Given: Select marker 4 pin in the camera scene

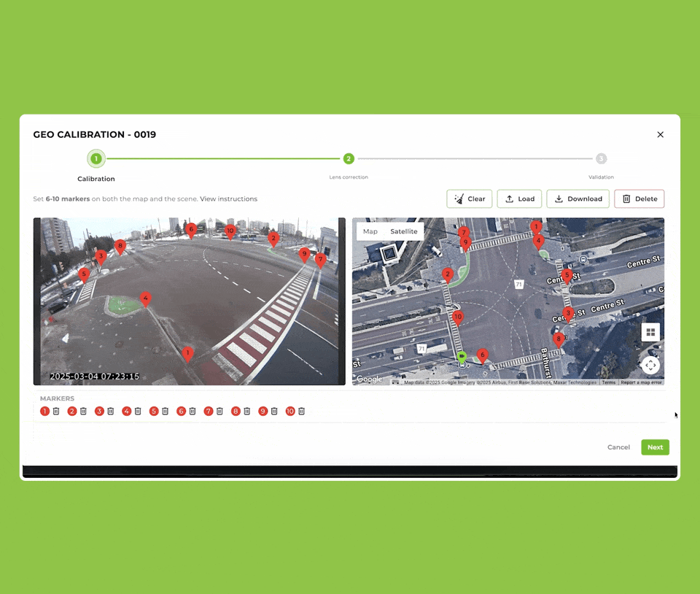Looking at the screenshot, I should click(146, 298).
